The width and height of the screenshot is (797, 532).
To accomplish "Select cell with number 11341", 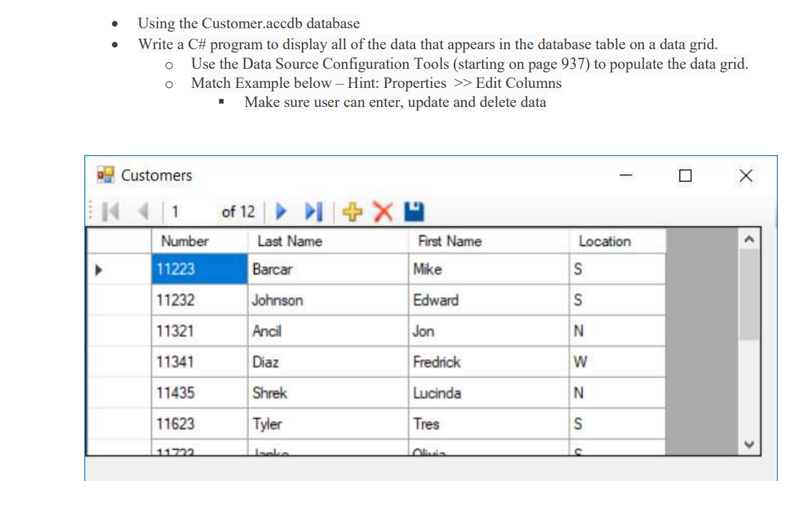I will click(x=199, y=362).
